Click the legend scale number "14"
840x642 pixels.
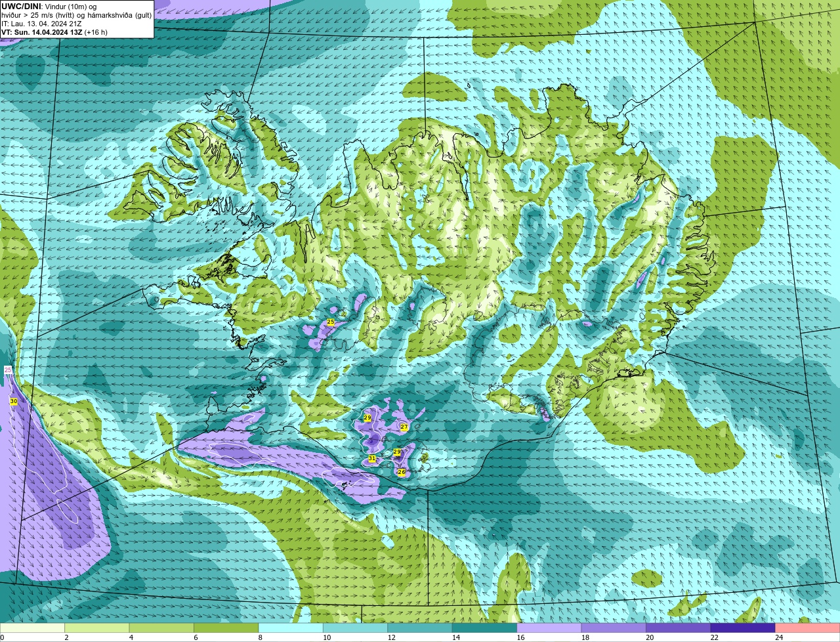pos(456,637)
